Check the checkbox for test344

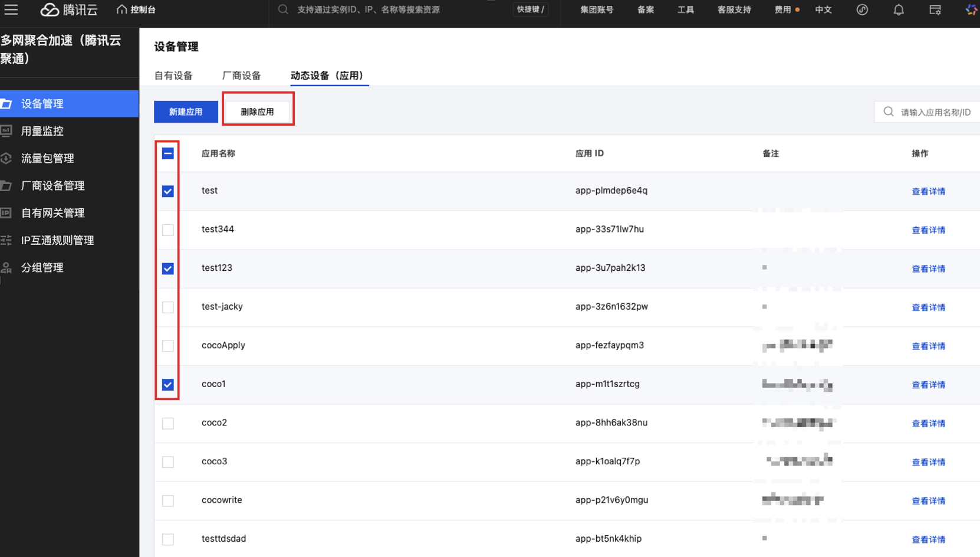tap(168, 230)
